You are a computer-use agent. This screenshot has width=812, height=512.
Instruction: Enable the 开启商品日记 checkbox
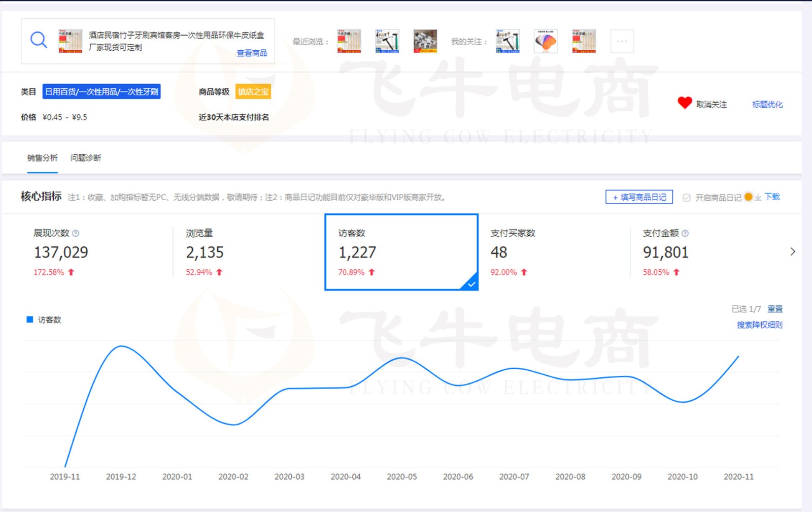(687, 198)
